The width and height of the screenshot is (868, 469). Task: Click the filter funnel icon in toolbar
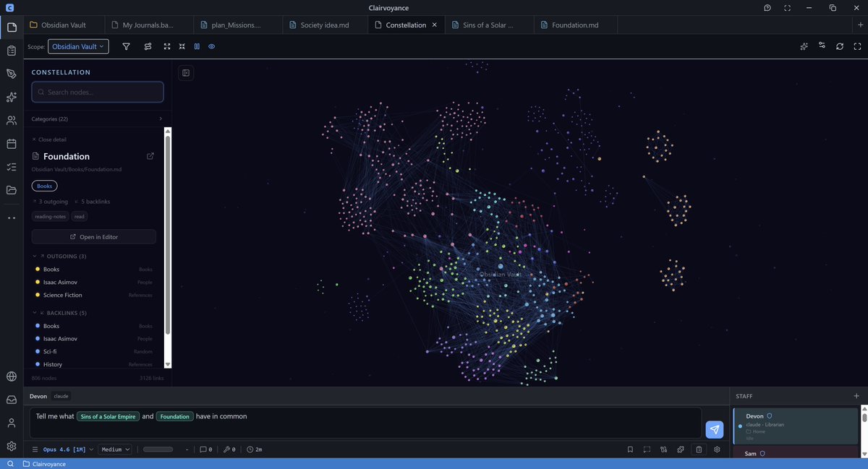click(x=126, y=46)
